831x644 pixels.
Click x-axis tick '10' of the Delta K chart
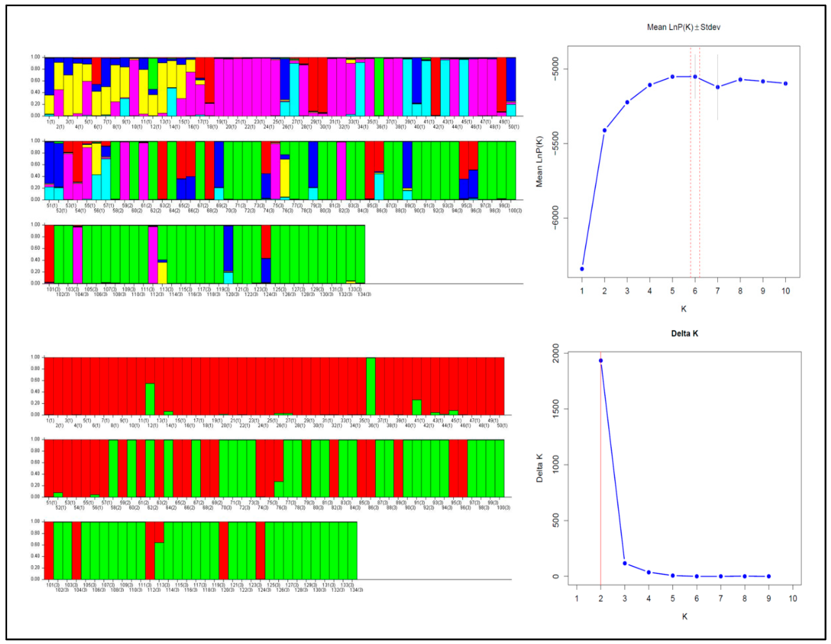793,599
